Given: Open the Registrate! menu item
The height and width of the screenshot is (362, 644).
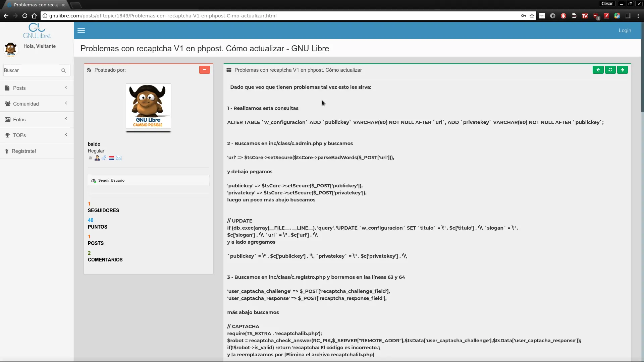Looking at the screenshot, I should tap(37, 151).
